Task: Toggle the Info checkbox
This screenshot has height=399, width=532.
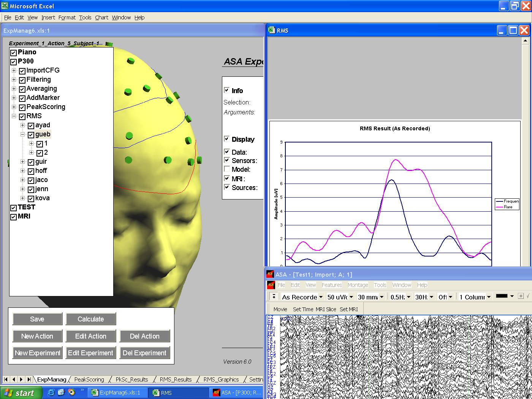Action: (227, 90)
